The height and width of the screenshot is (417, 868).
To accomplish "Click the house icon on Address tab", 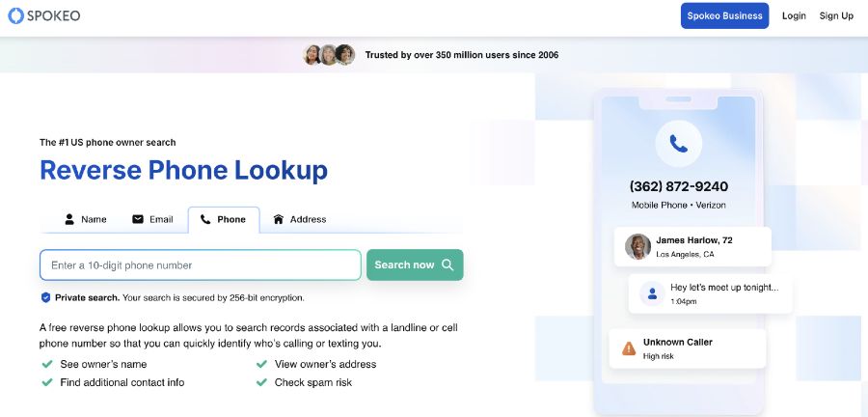I will click(x=279, y=219).
